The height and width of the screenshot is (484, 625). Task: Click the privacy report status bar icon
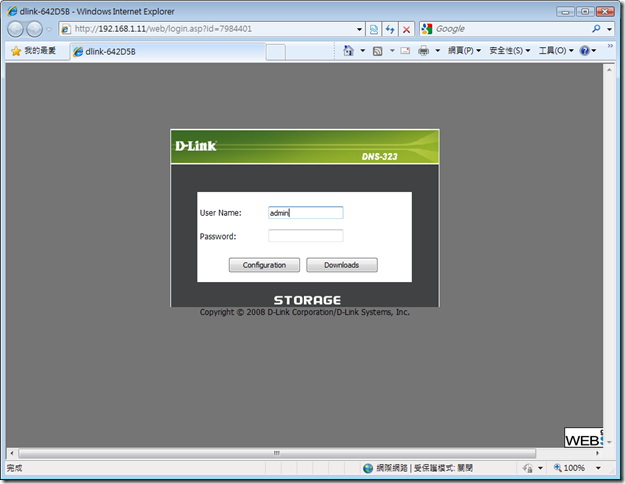click(x=528, y=468)
